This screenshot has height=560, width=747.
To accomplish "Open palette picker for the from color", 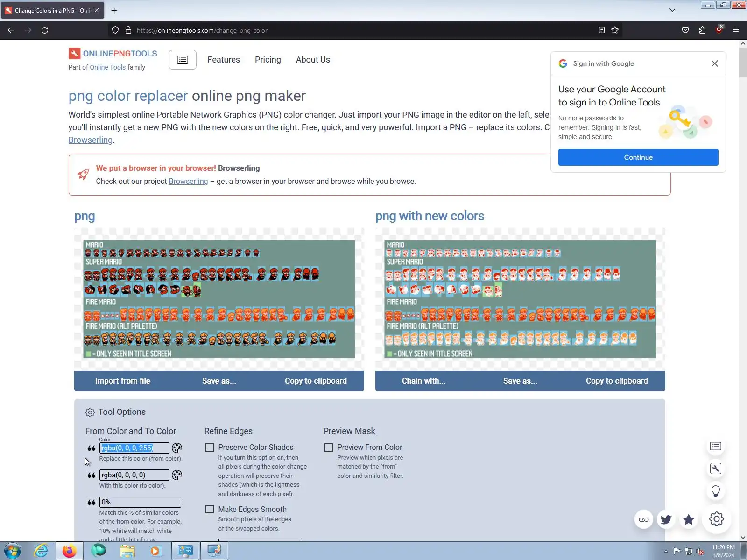I will click(x=177, y=448).
